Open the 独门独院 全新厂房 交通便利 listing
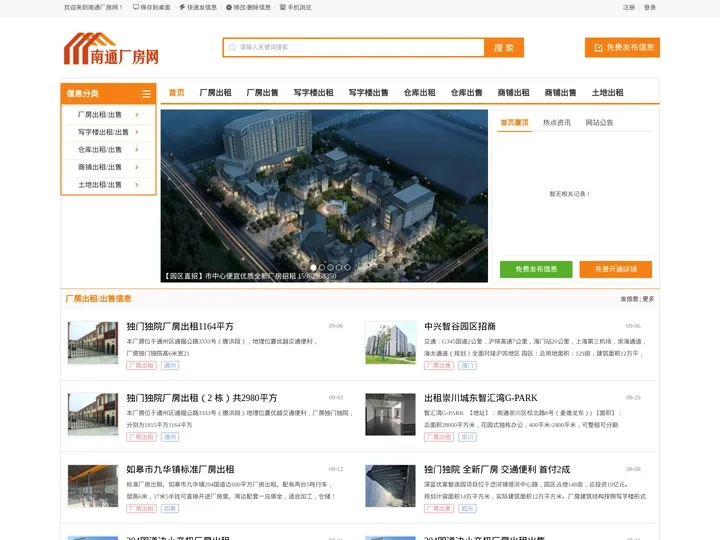The image size is (720, 540). 497,470
